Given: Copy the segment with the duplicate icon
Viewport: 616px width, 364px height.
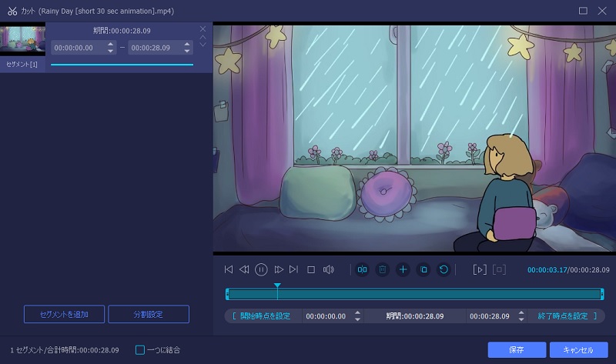Looking at the screenshot, I should click(x=423, y=269).
